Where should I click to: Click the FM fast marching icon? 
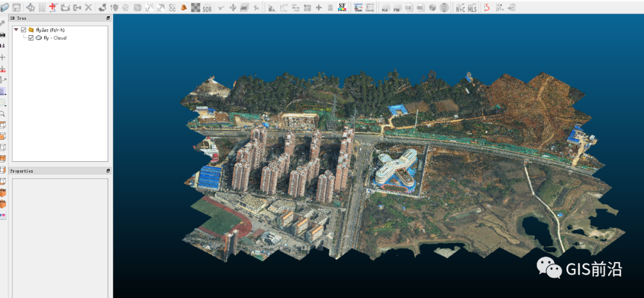(x=397, y=7)
